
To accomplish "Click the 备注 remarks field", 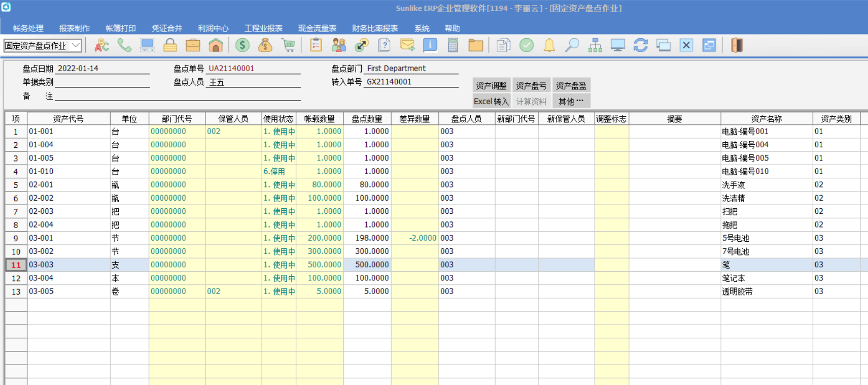I will [x=178, y=96].
